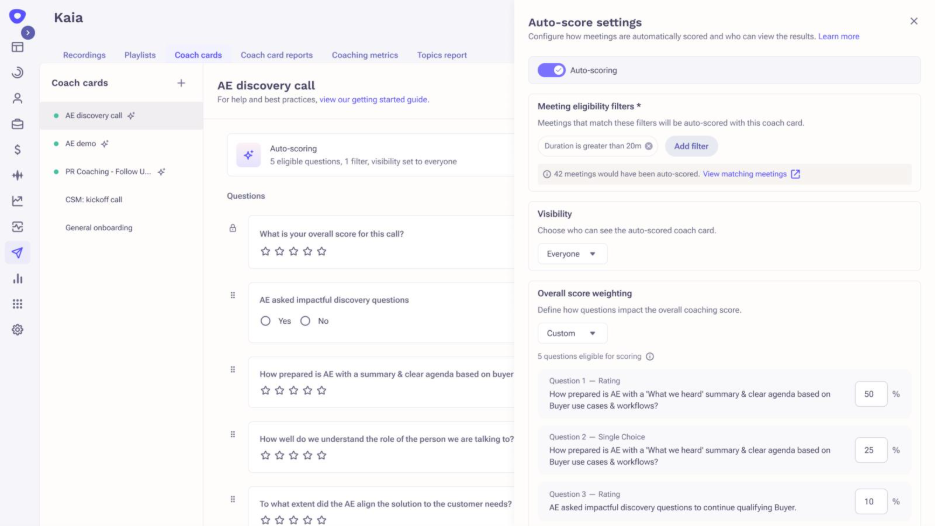Close the Auto-score settings panel

click(914, 21)
